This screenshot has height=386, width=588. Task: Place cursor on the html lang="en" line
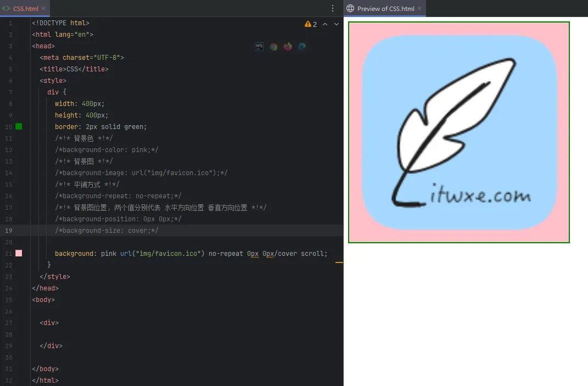point(63,35)
